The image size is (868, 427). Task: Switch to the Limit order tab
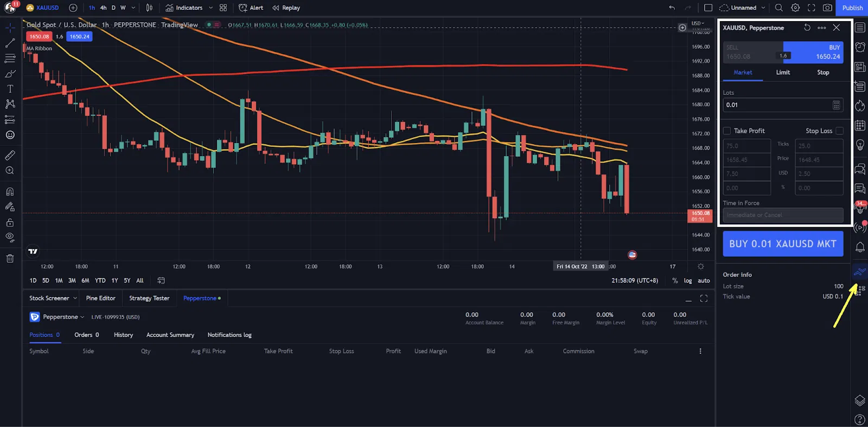(x=783, y=73)
